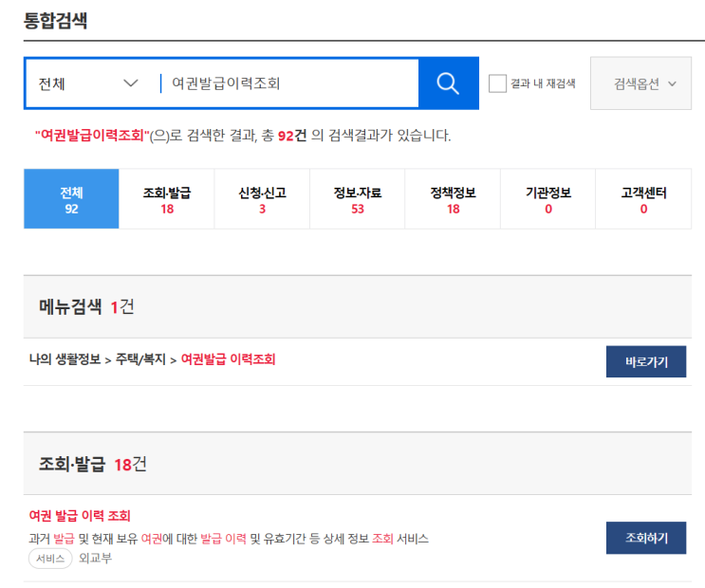Screen dimensions: 705x588
Task: Tick the 결과 내 재검색 checkbox
Action: click(x=497, y=83)
